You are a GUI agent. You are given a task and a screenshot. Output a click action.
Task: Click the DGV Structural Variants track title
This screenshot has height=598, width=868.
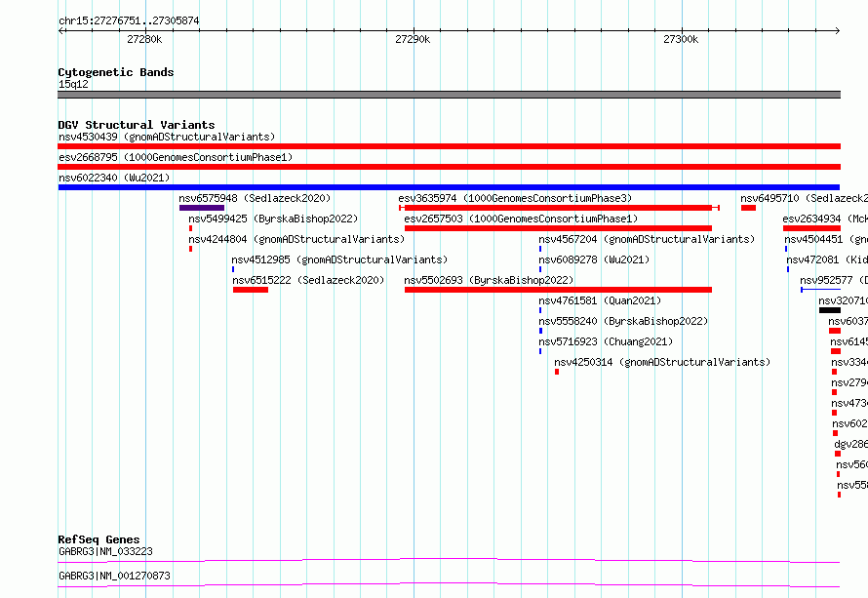[x=137, y=125]
